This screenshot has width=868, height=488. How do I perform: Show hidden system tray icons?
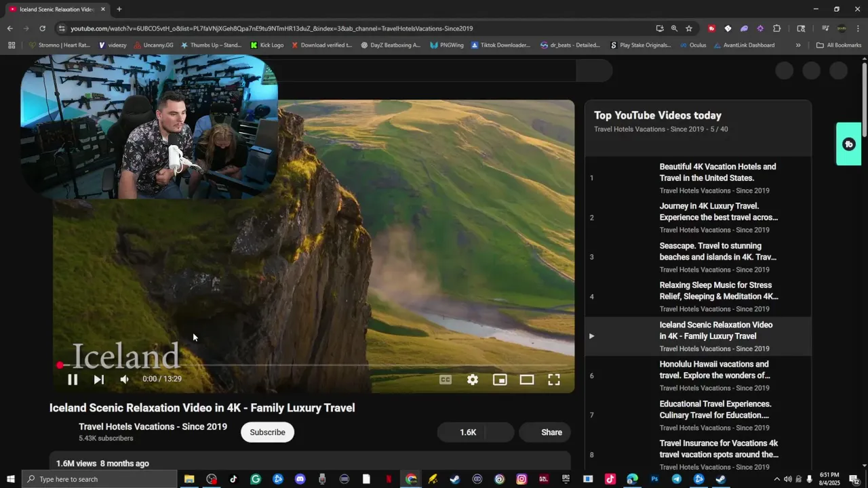pyautogui.click(x=777, y=479)
